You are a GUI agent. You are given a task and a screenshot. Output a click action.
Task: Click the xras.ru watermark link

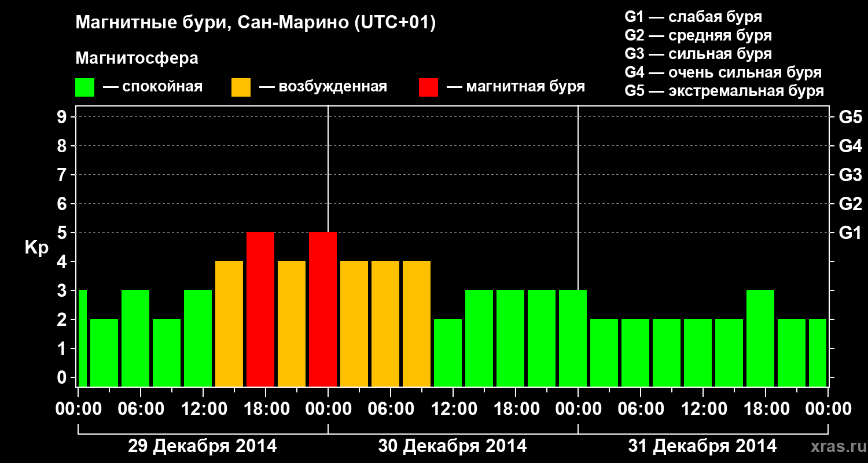(x=836, y=446)
